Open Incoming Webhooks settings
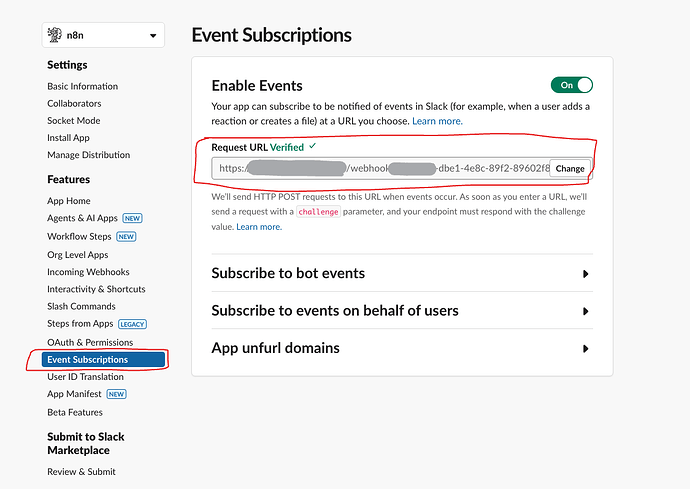 click(88, 272)
